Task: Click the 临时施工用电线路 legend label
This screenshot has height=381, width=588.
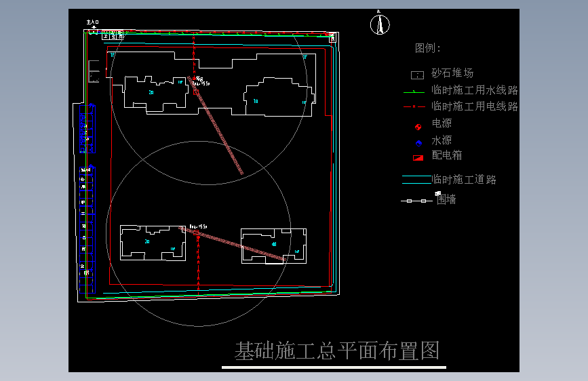Action: (475, 106)
